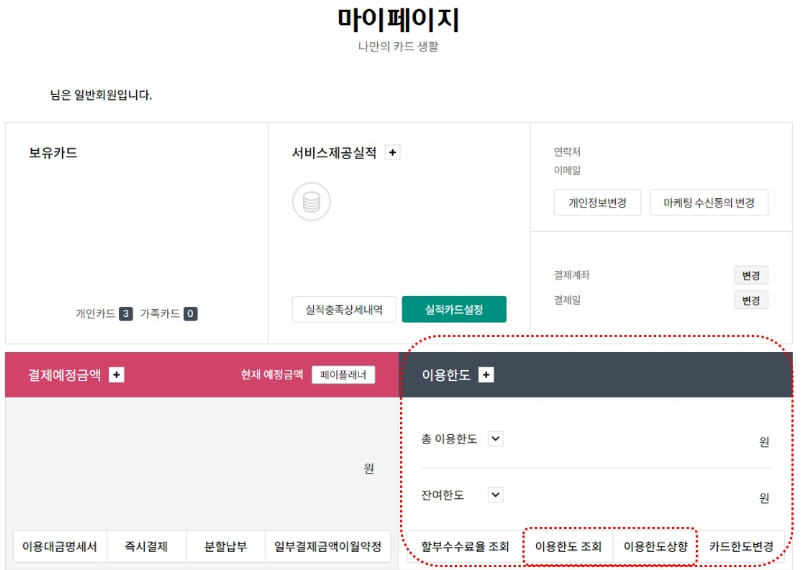Click 마케팅 수신동의 변경 button

pos(709,203)
